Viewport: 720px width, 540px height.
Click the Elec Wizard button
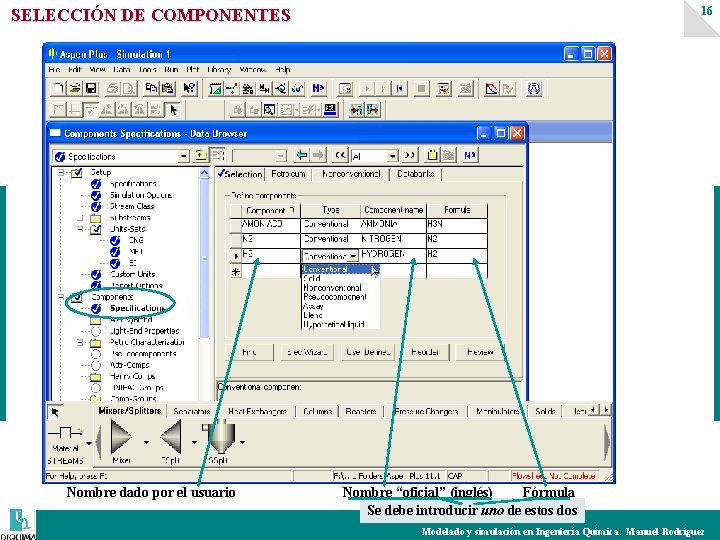(307, 352)
